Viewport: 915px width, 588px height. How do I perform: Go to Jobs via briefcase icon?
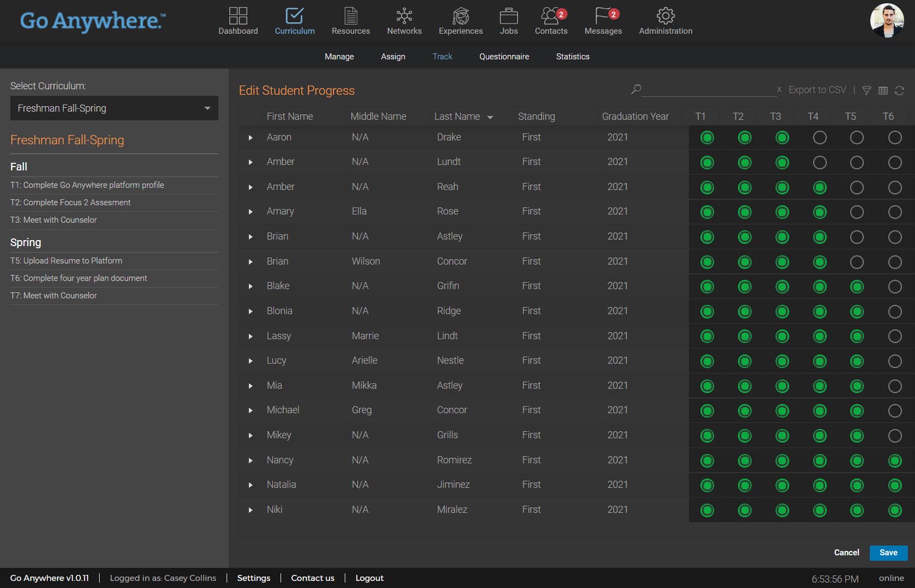[509, 16]
